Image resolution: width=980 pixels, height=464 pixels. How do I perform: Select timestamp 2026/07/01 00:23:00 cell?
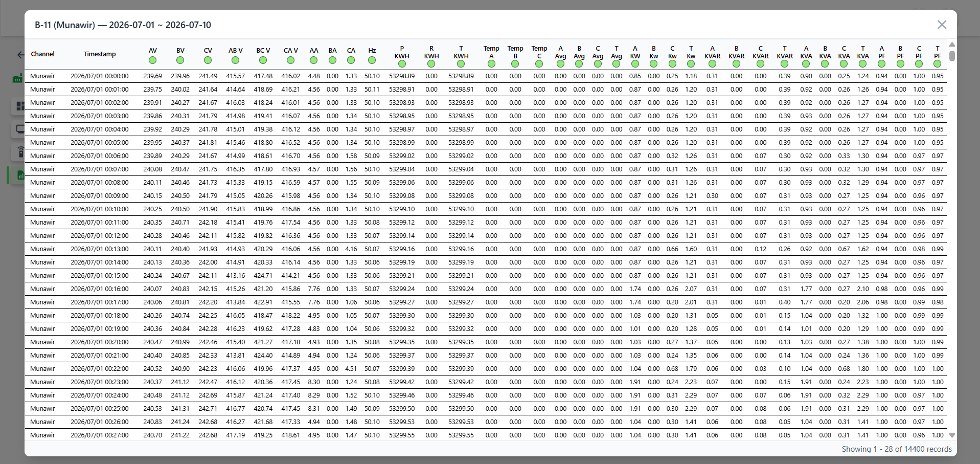[100, 382]
